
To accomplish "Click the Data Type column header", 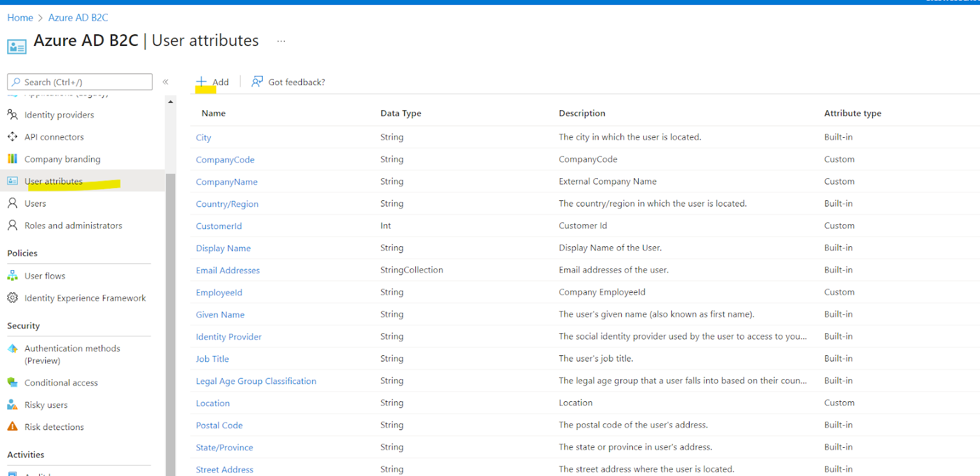I will pyautogui.click(x=401, y=113).
